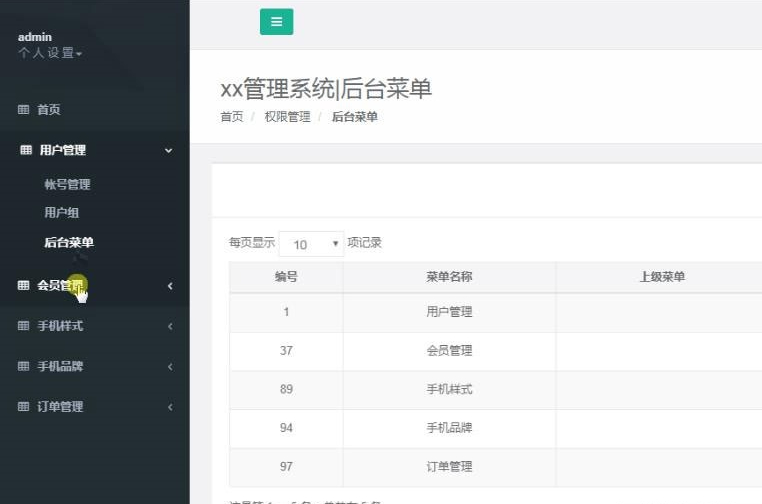Select 订单管理 table cell
This screenshot has width=762, height=504.
pyautogui.click(x=450, y=467)
